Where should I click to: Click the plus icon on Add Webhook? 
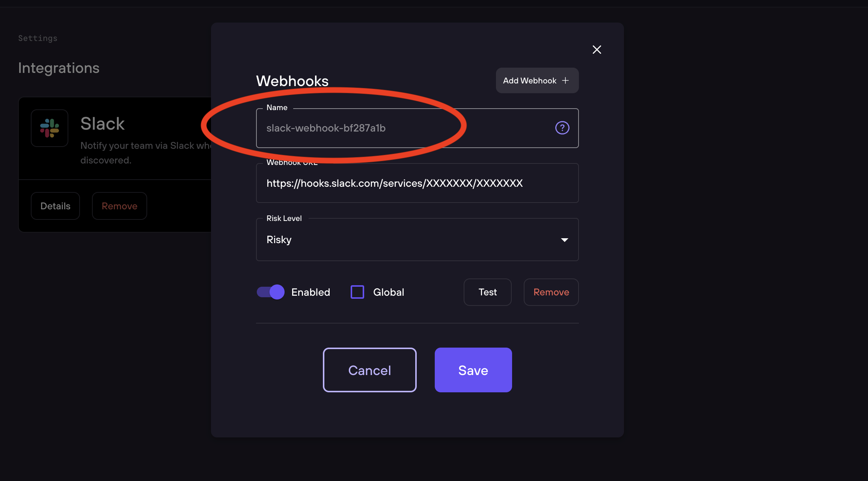[x=565, y=80]
